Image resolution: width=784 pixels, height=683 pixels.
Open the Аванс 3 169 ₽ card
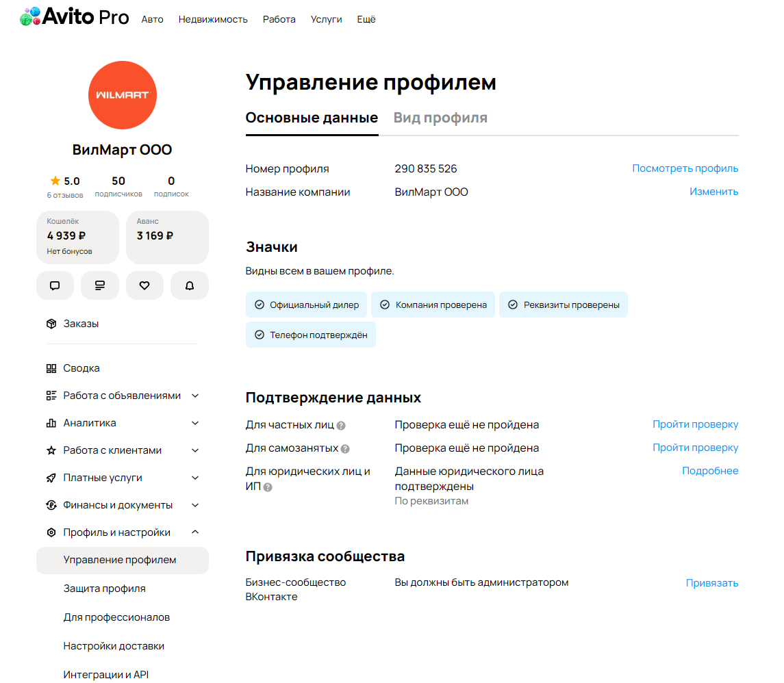[x=167, y=237]
